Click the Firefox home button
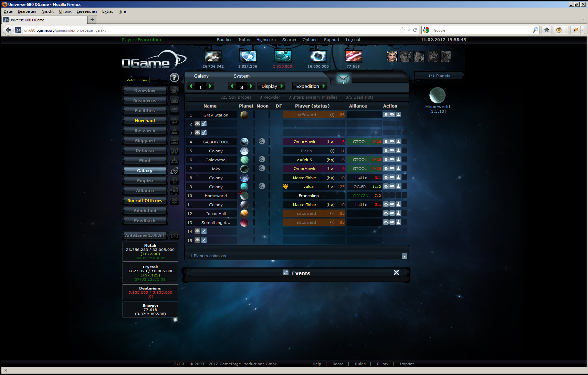The image size is (588, 375). point(547,30)
